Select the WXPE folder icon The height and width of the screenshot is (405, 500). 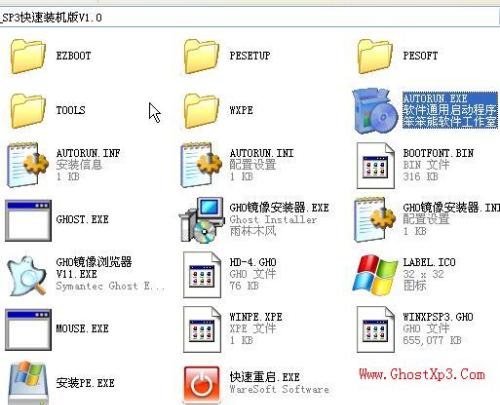(x=201, y=111)
